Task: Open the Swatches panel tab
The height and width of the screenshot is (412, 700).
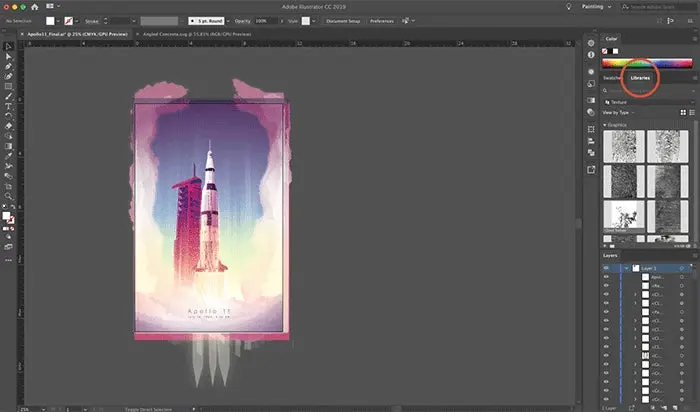Action: [612, 78]
